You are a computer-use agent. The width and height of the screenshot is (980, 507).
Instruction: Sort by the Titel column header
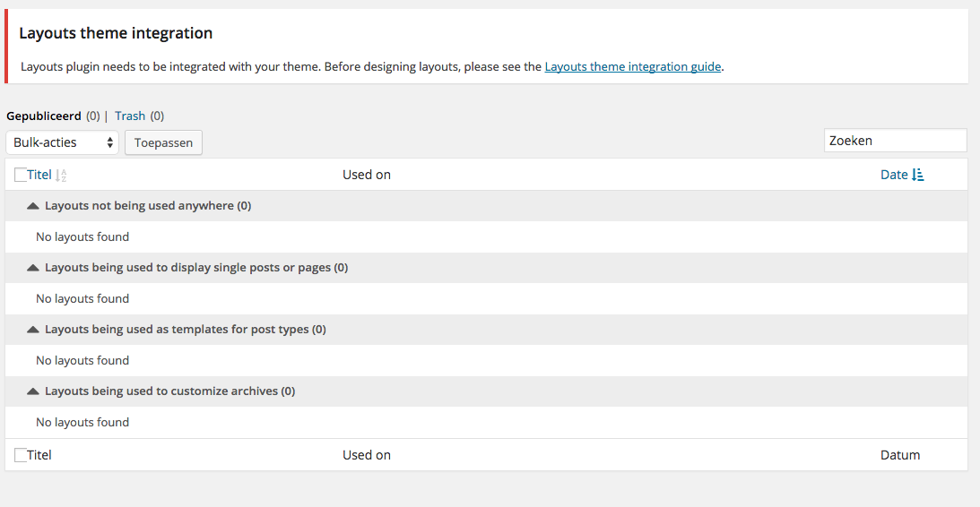39,175
